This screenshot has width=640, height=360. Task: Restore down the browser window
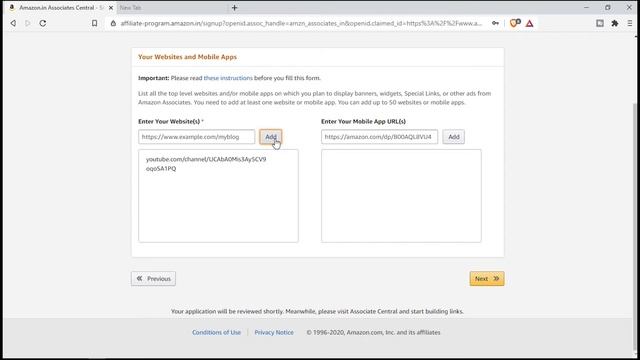608,7
